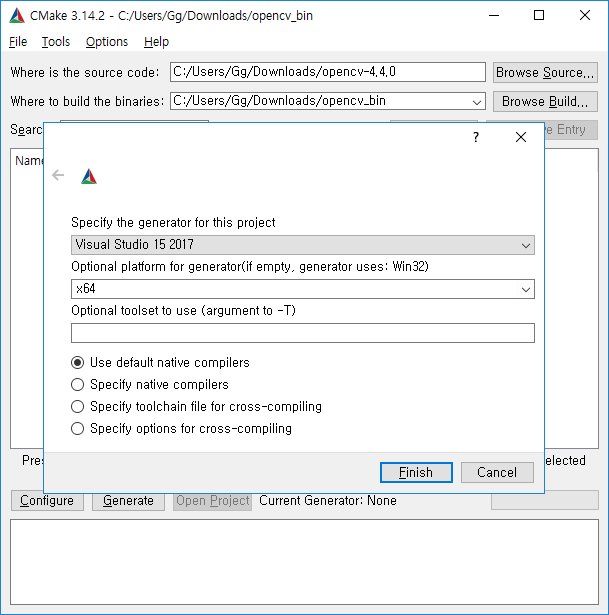
Task: Click the optional toolset input field
Action: pyautogui.click(x=303, y=333)
